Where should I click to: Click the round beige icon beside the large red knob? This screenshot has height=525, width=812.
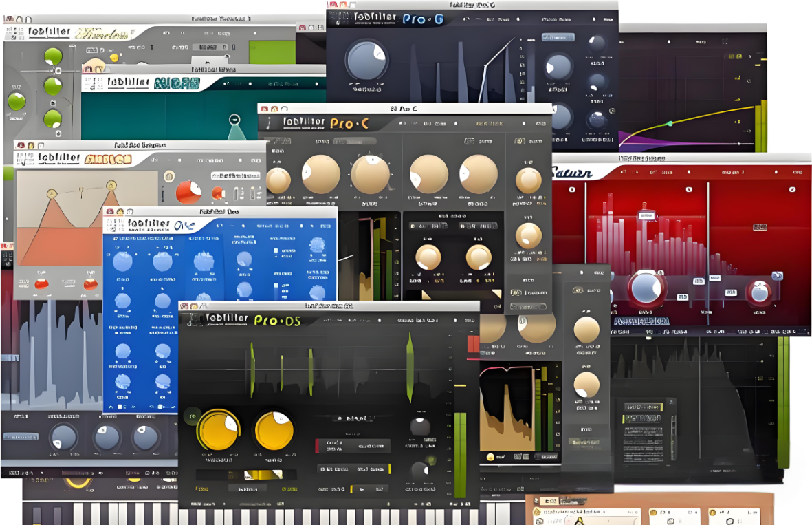point(169,177)
